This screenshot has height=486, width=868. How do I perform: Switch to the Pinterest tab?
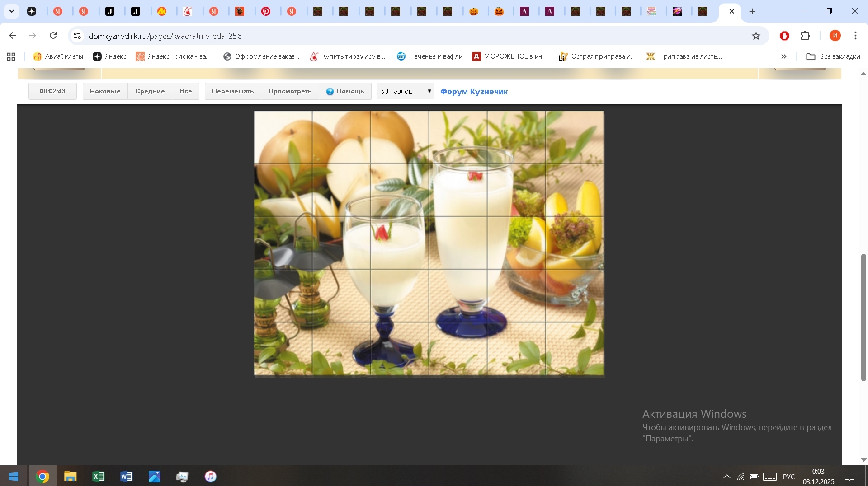click(266, 11)
